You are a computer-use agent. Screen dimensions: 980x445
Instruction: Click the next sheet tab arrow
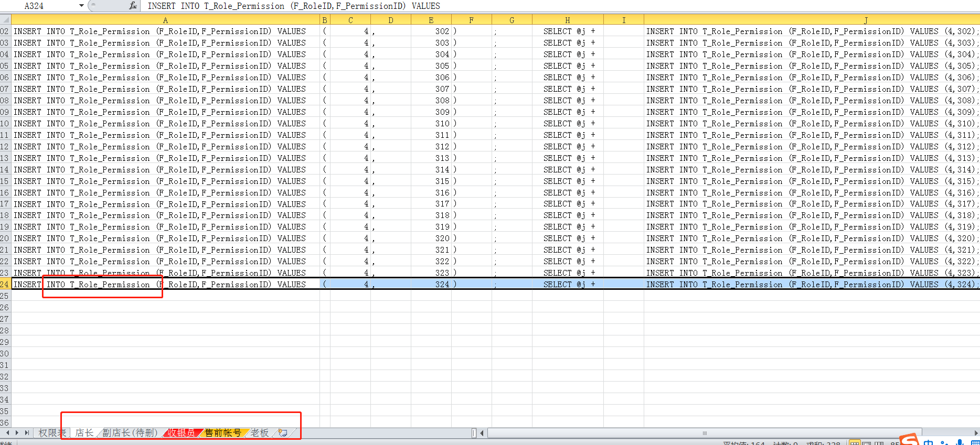click(x=17, y=433)
